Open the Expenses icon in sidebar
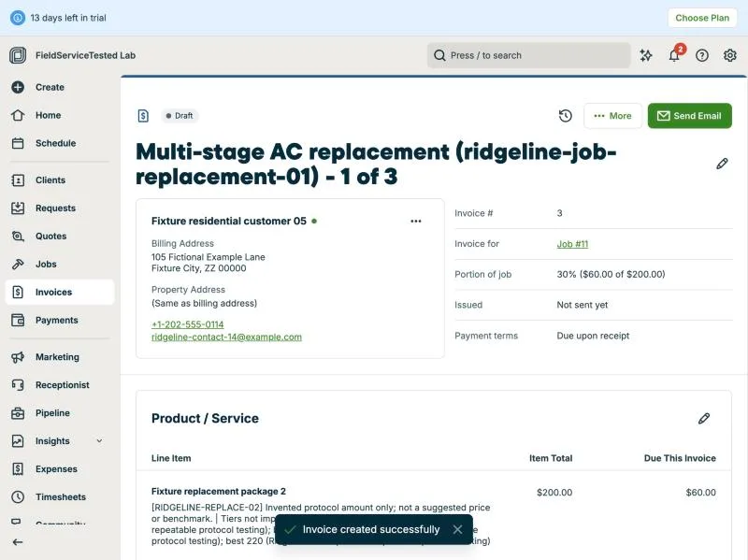The image size is (748, 560). 18,469
